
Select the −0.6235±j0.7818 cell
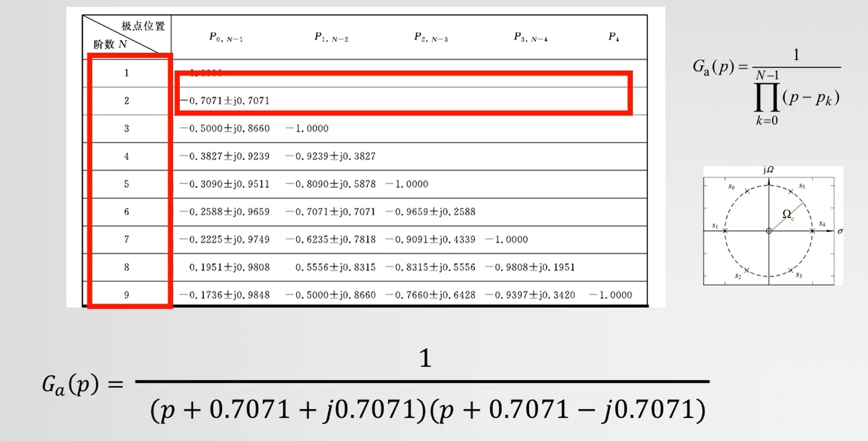click(x=331, y=240)
